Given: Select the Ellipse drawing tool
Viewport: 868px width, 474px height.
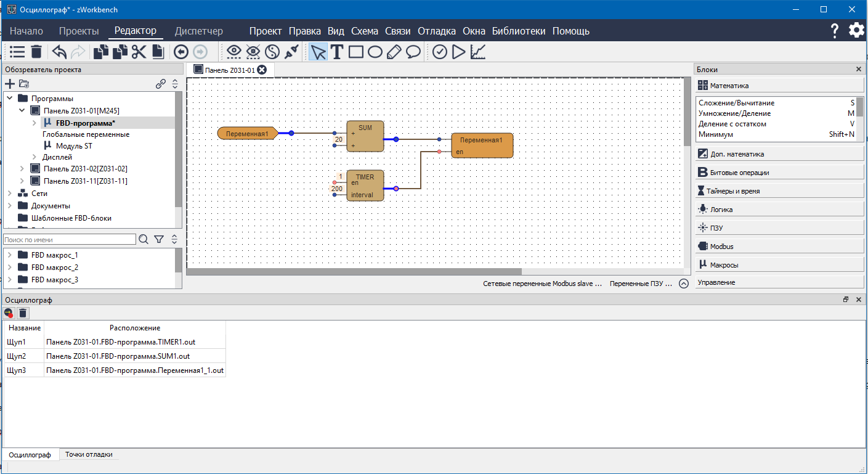Looking at the screenshot, I should coord(375,52).
